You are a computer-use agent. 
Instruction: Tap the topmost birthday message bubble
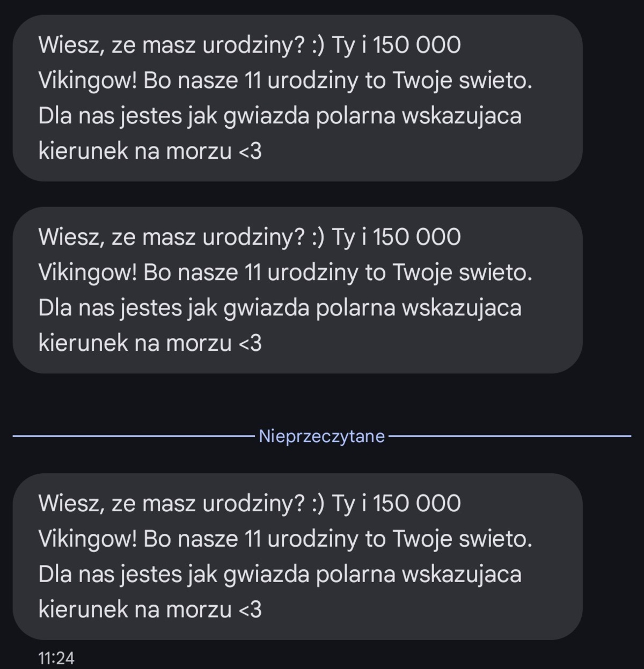297,98
